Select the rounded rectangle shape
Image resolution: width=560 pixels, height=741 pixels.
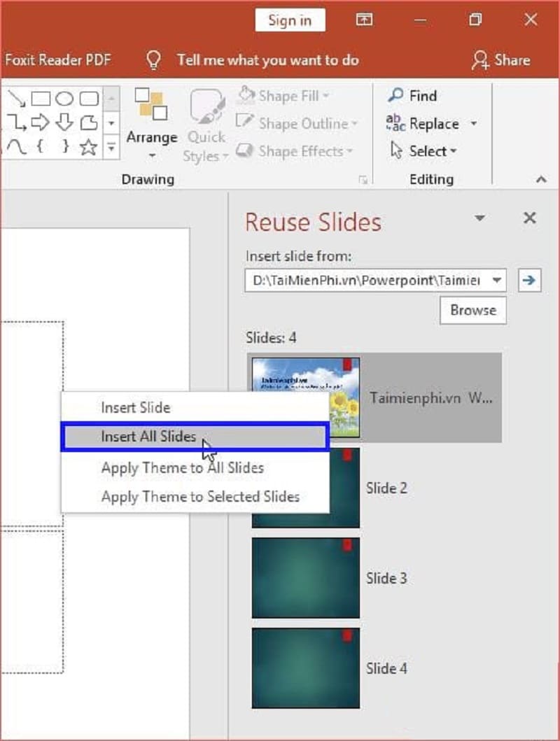point(89,98)
